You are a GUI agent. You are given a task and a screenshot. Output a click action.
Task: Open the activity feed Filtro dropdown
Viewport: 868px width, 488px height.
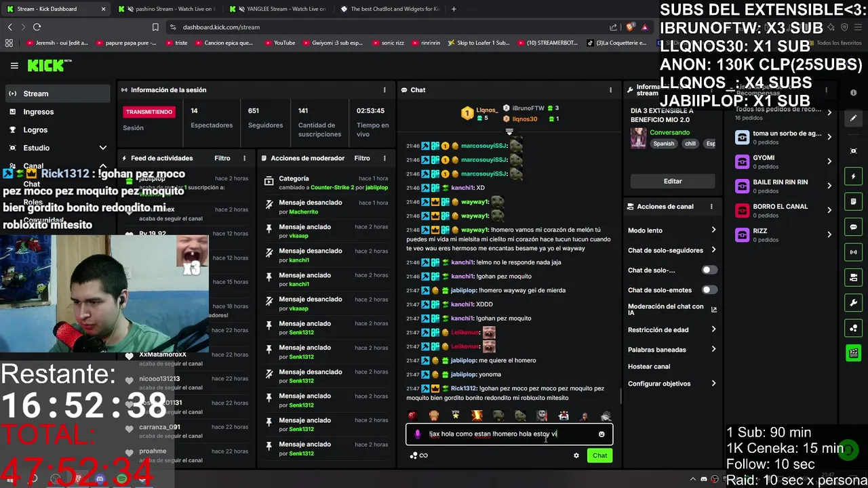click(222, 158)
